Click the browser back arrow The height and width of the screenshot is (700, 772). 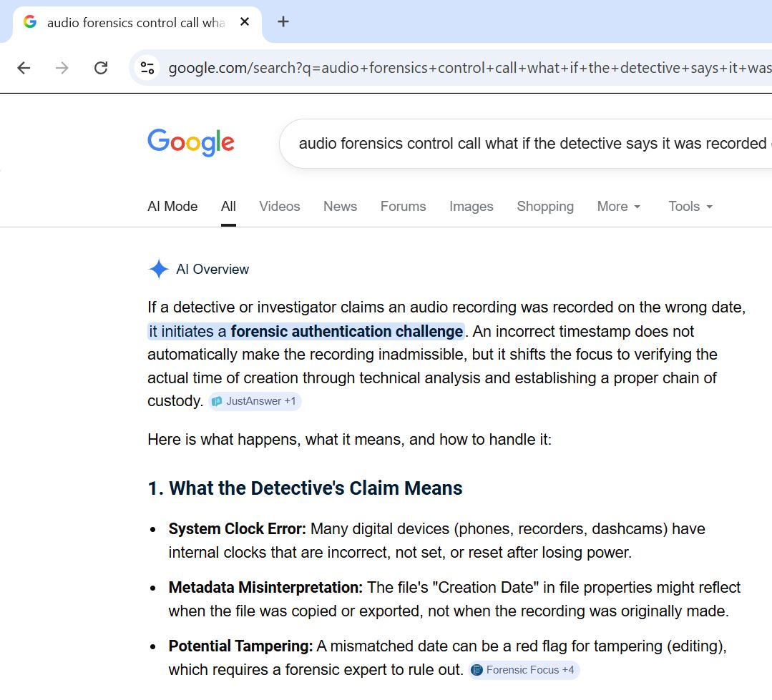click(x=24, y=68)
